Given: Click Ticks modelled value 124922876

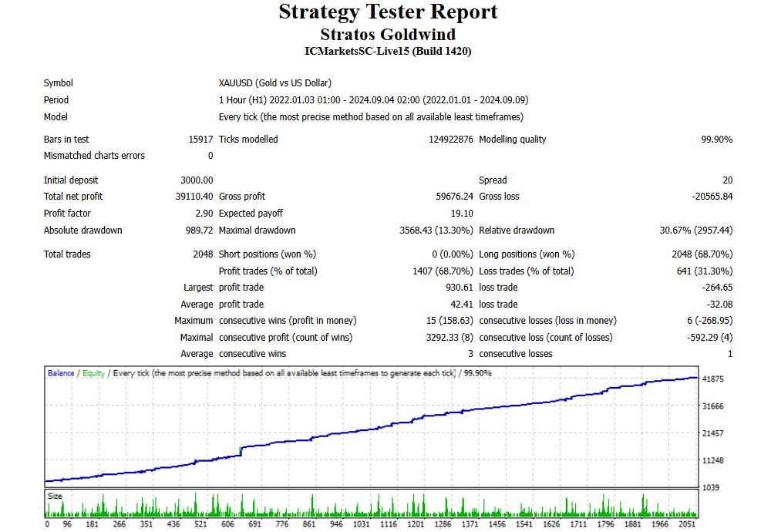Looking at the screenshot, I should [450, 139].
